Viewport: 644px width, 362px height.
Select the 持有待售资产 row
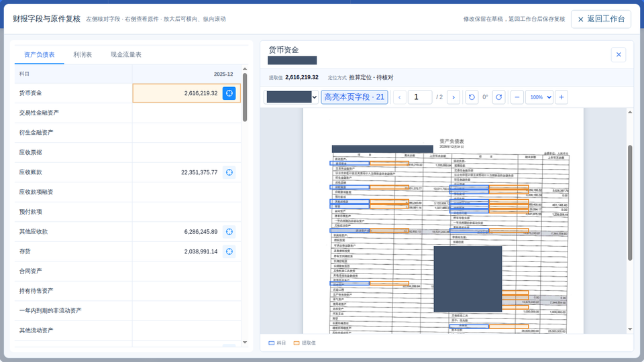(x=127, y=291)
